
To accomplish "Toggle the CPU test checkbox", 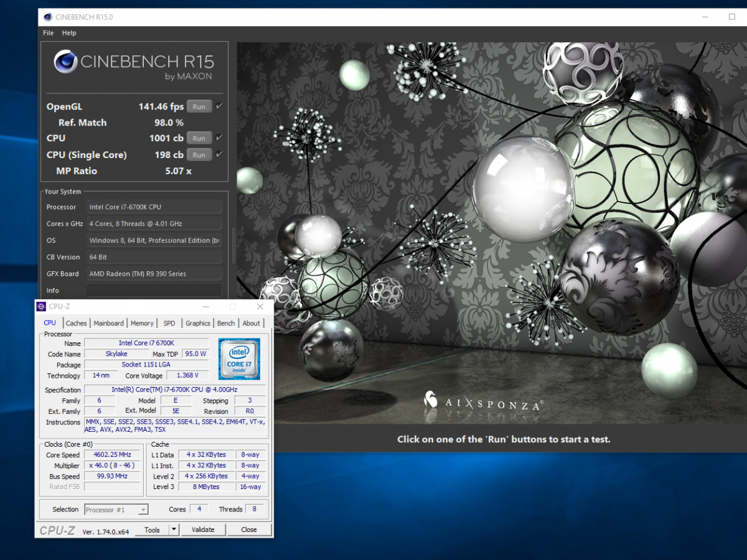I will [x=219, y=138].
